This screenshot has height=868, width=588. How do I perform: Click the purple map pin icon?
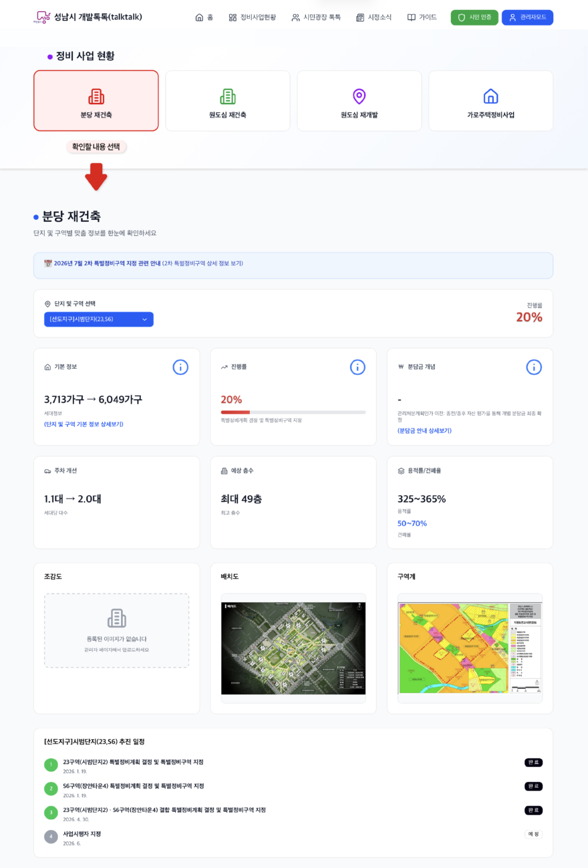(x=359, y=96)
